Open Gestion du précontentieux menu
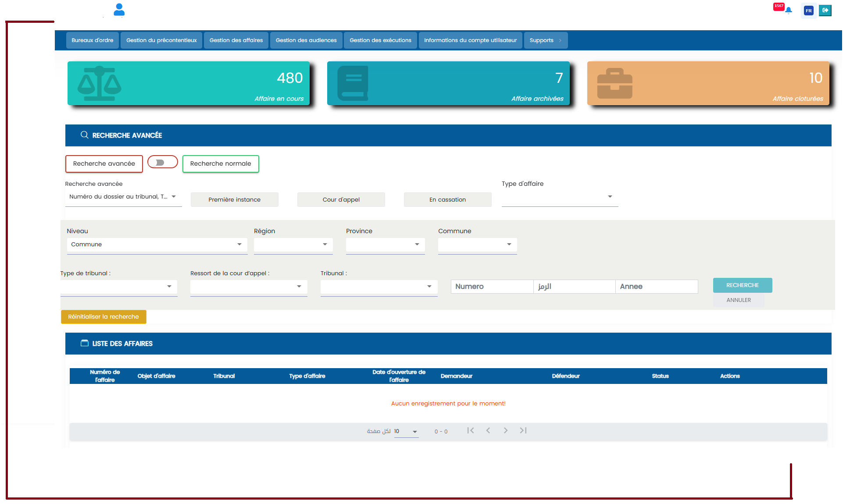The height and width of the screenshot is (504, 850). 161,40
